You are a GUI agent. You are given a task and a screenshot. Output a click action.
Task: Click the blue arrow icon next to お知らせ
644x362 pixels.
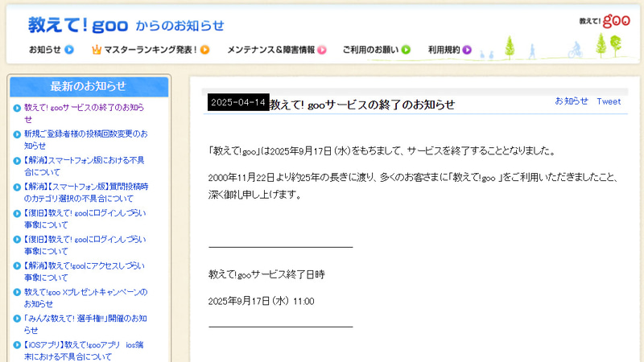click(69, 50)
